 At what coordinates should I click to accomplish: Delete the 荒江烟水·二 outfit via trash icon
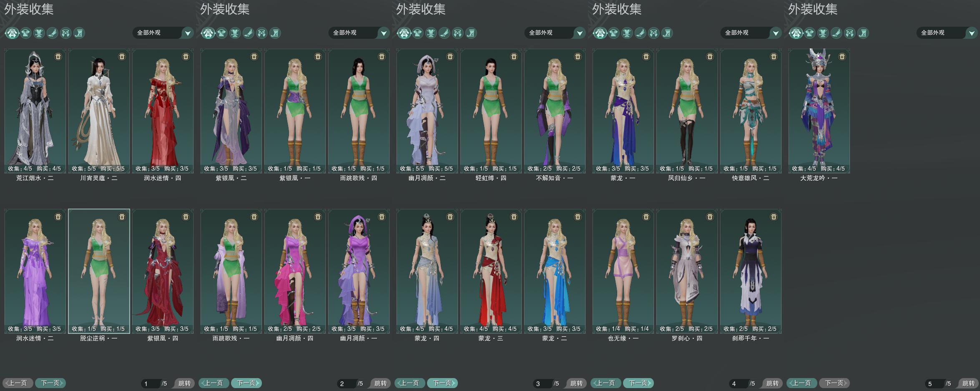58,56
